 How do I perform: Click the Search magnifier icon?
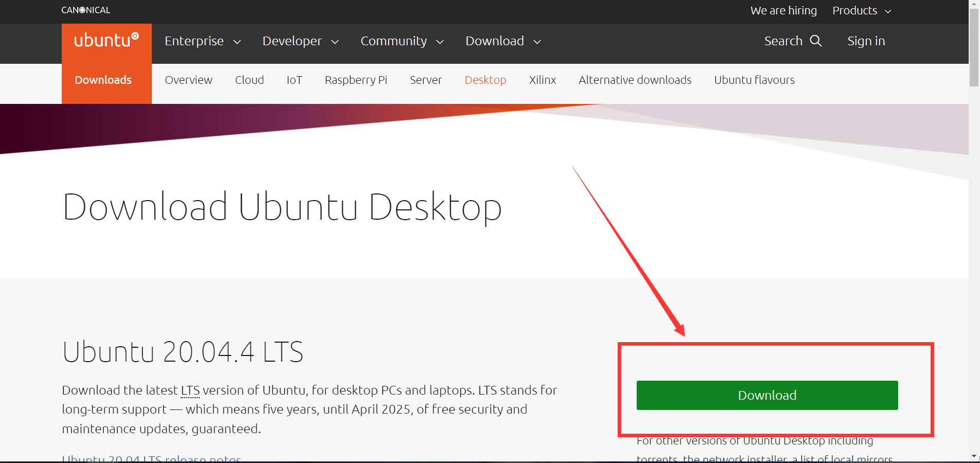point(816,41)
